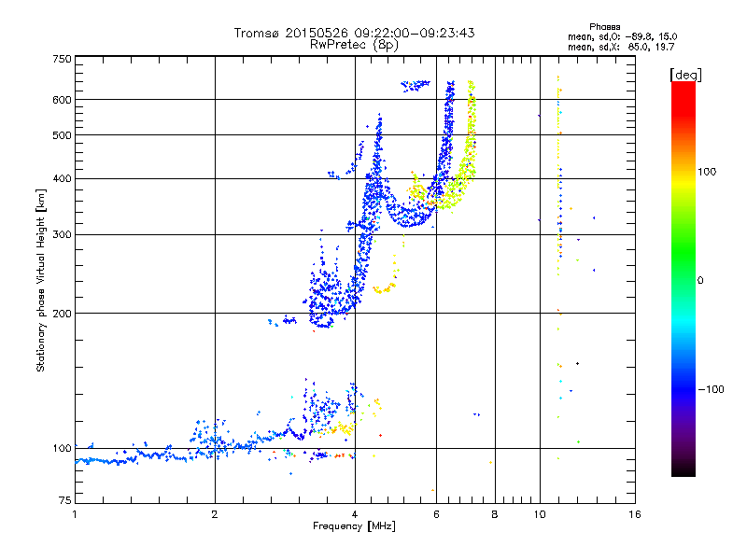Click the y-axis tick label '200'
The height and width of the screenshot is (560, 747).
(63, 314)
